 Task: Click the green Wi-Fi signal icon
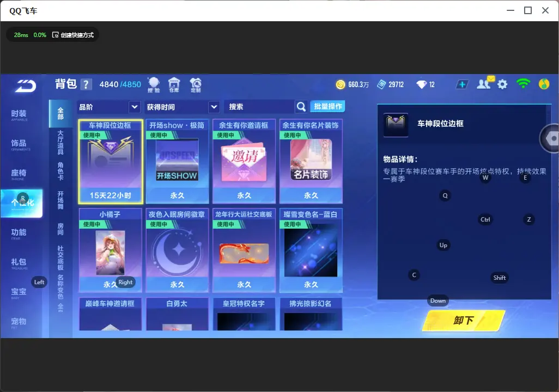click(x=523, y=84)
